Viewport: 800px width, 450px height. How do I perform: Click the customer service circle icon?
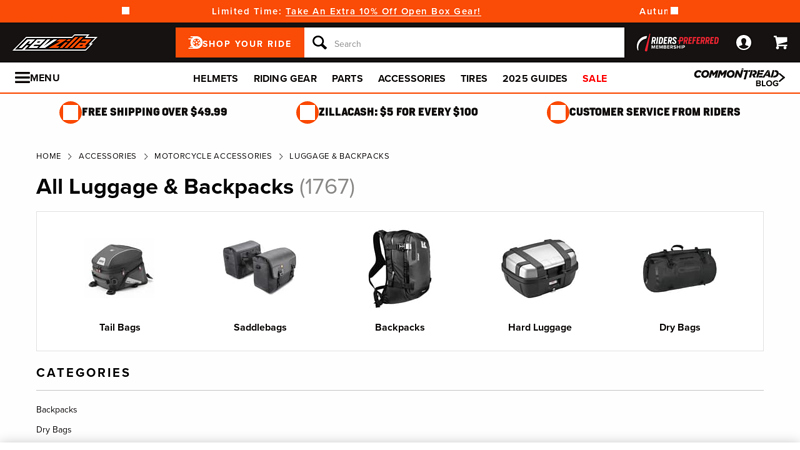pyautogui.click(x=558, y=112)
